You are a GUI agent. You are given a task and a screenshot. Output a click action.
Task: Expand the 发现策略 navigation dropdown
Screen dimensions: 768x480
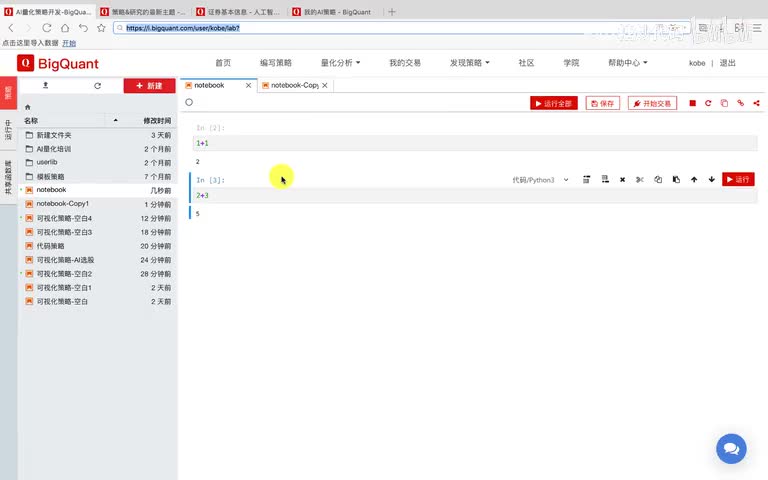[x=469, y=63]
